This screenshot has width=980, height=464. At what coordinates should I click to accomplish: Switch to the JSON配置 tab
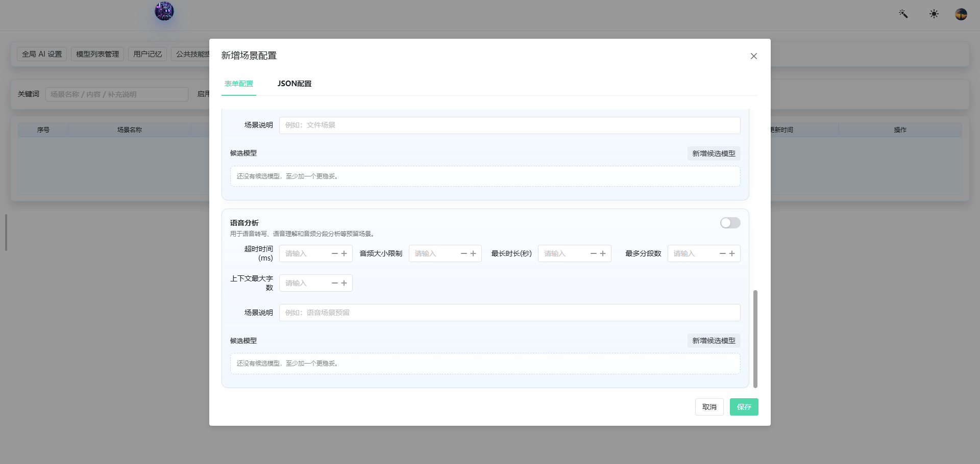coord(295,84)
